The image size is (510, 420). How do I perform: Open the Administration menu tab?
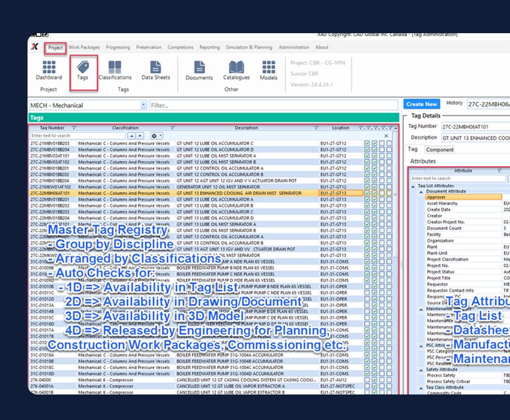(294, 47)
